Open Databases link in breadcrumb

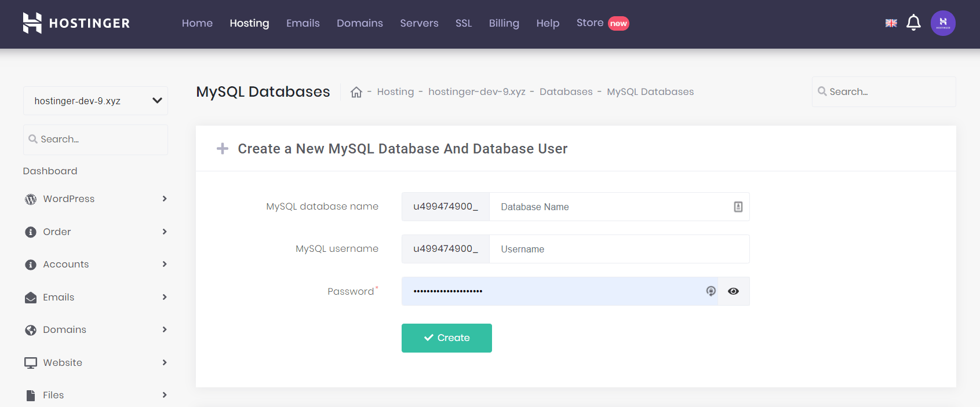pyautogui.click(x=566, y=91)
